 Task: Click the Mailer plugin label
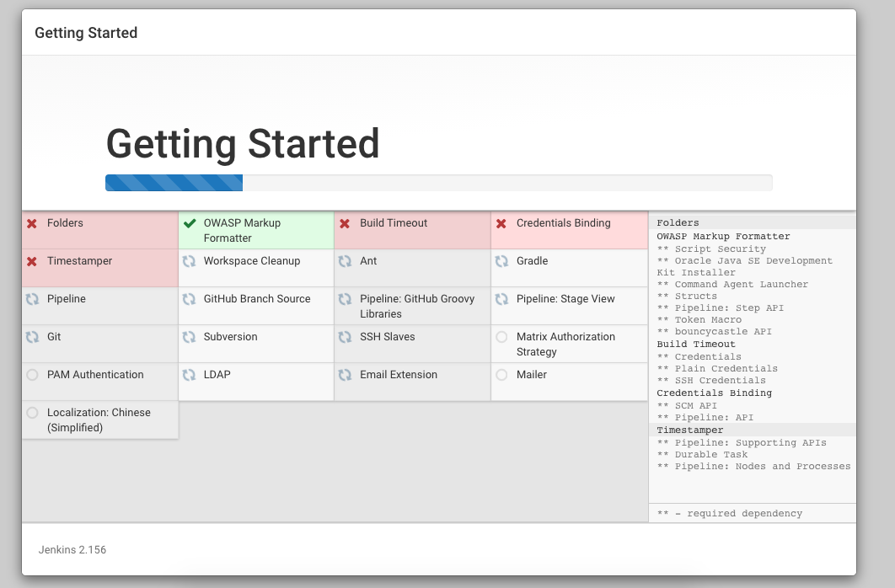pos(532,375)
